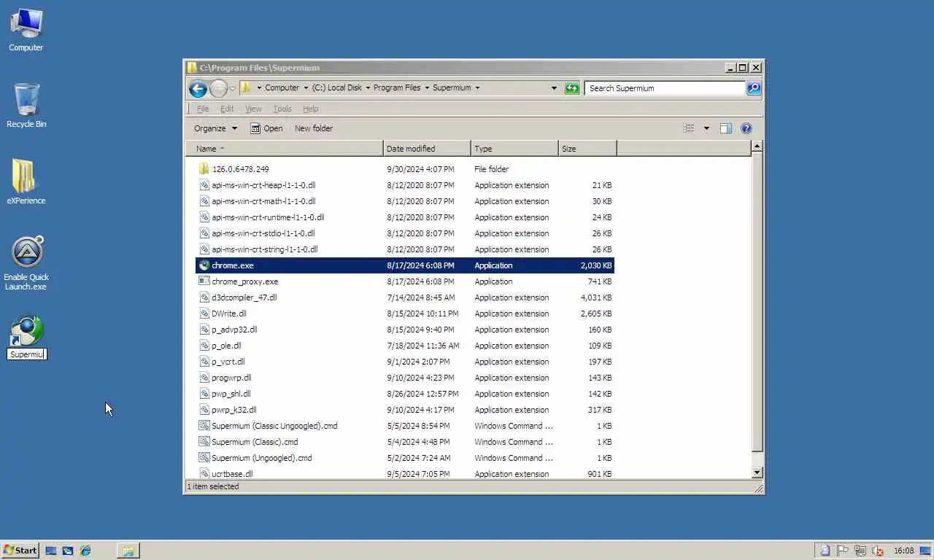
Task: Sort by the Size column header
Action: tap(587, 149)
